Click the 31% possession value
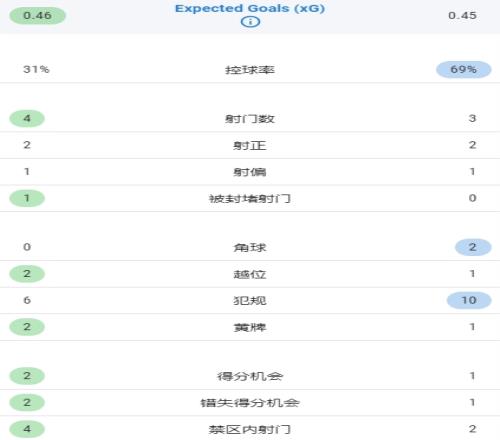Image resolution: width=500 pixels, height=440 pixels. click(36, 69)
